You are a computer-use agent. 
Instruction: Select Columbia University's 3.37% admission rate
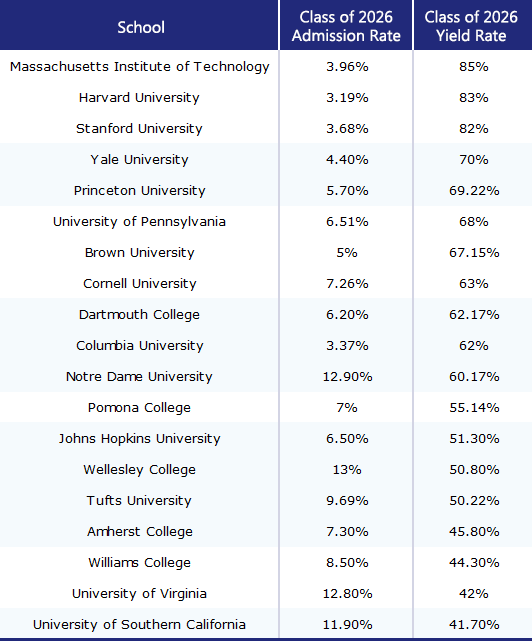[347, 346]
